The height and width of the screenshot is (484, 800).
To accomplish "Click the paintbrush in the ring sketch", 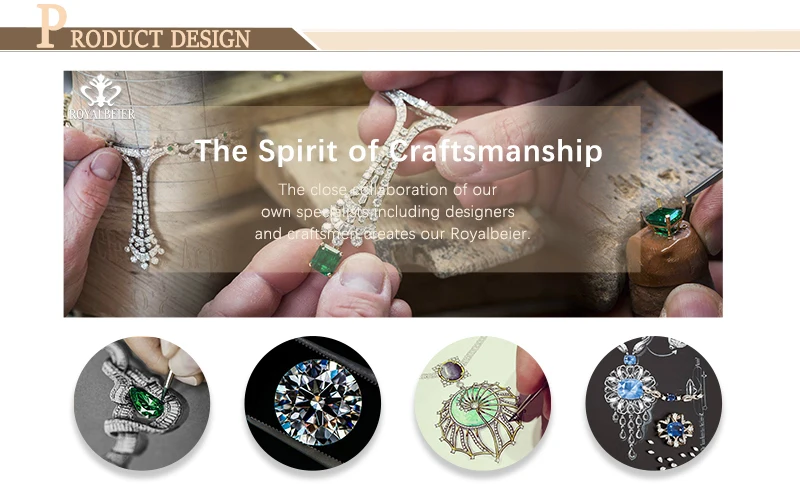I will [x=168, y=384].
